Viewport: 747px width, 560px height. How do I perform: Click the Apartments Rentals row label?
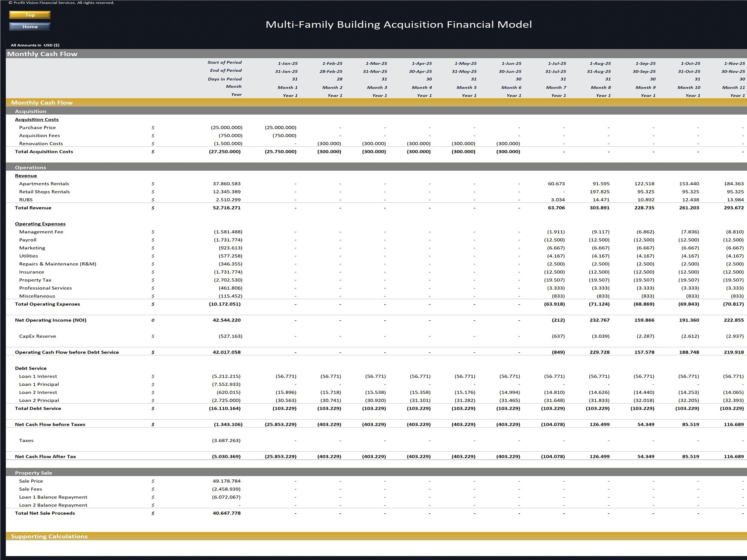click(x=44, y=184)
